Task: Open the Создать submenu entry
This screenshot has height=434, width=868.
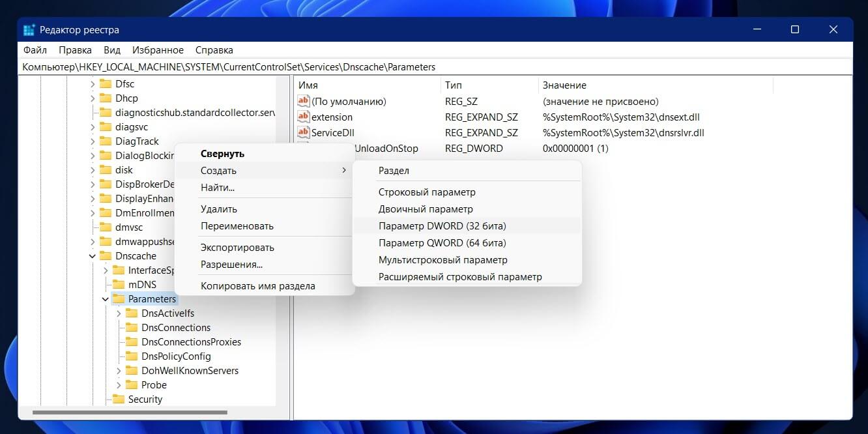Action: pos(265,171)
